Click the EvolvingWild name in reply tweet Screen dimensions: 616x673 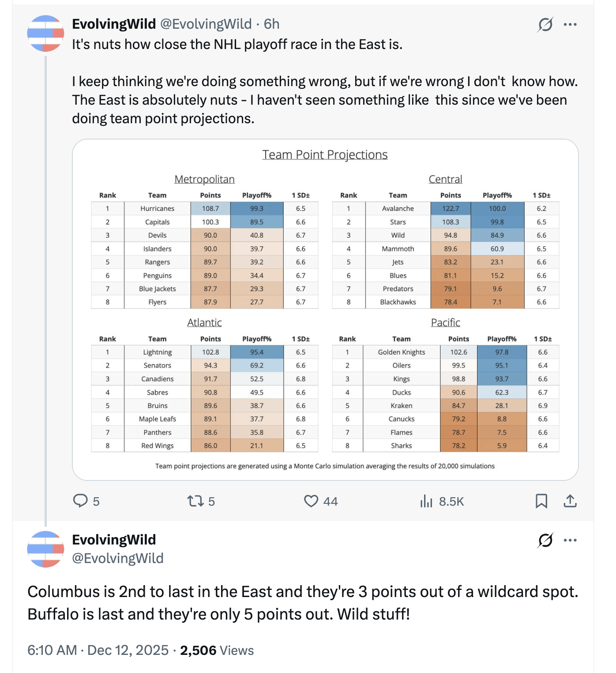pyautogui.click(x=114, y=540)
